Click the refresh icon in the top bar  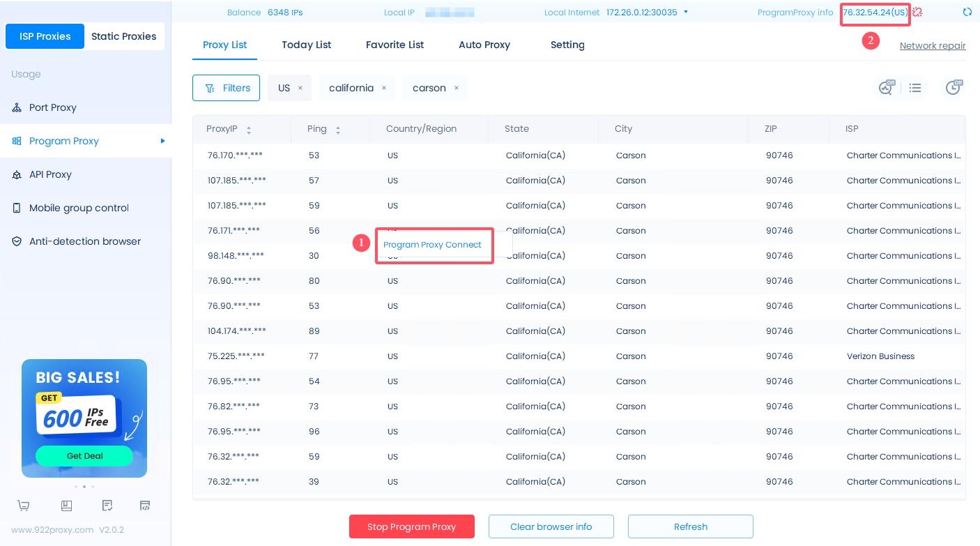click(967, 12)
